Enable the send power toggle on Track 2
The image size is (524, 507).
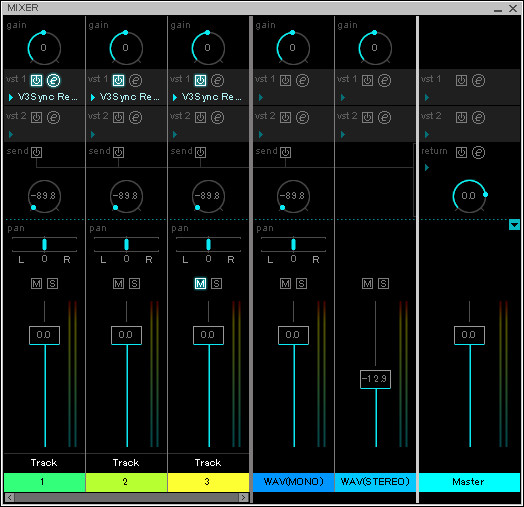118,152
